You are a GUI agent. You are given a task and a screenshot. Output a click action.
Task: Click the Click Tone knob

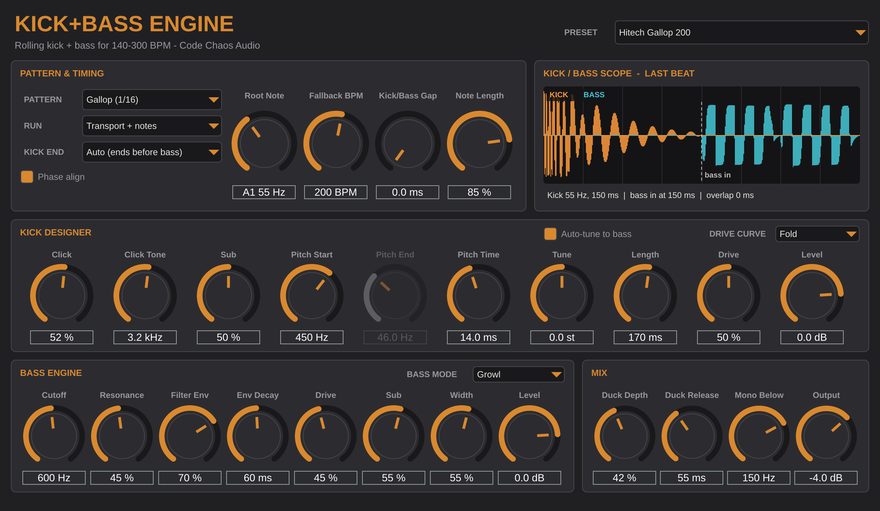145,294
